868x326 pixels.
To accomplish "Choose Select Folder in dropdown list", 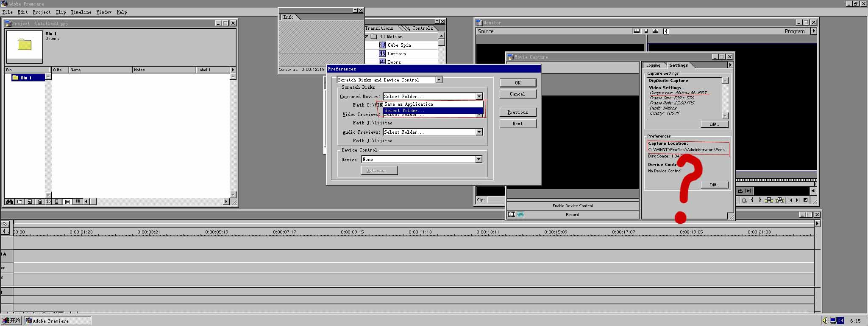I will (x=433, y=110).
